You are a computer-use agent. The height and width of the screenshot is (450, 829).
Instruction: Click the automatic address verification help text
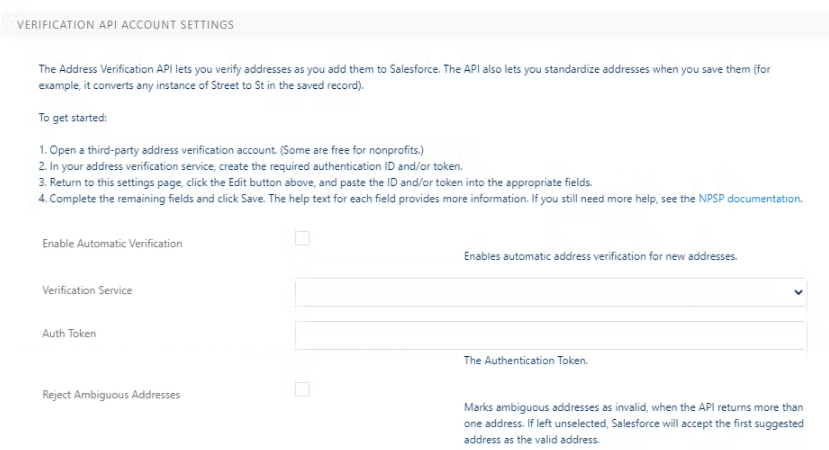tap(600, 257)
